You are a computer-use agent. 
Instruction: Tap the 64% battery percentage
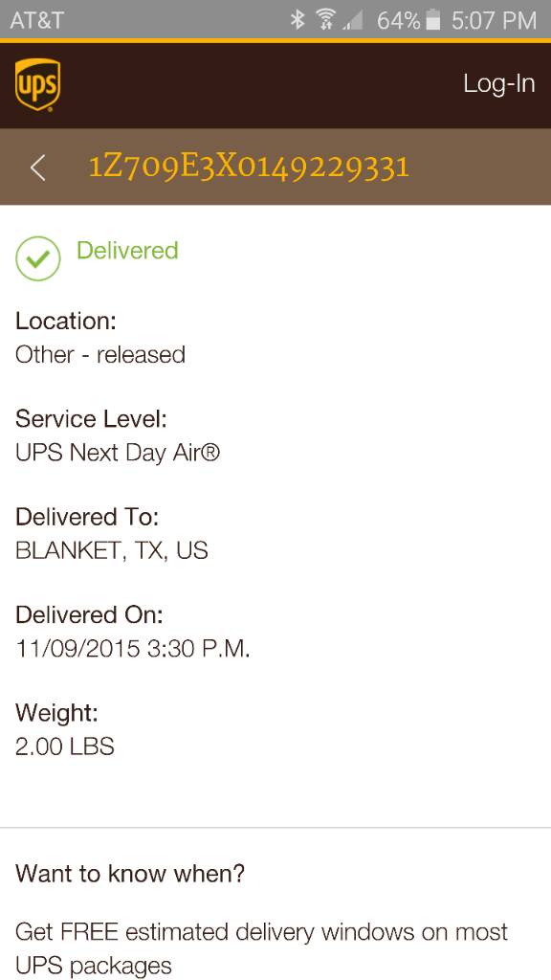(399, 21)
